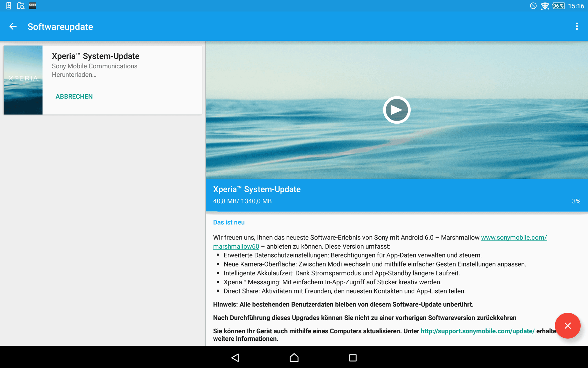
Task: Select the Xperia System-Update card title
Action: tap(96, 56)
